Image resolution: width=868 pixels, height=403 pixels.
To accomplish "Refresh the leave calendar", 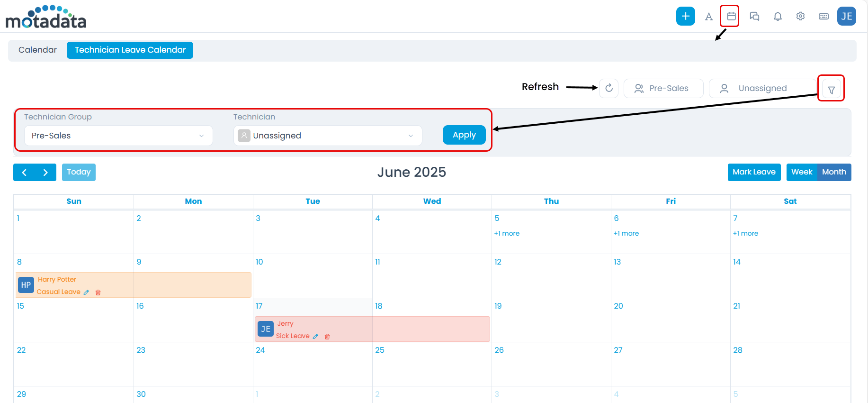I will pos(609,88).
